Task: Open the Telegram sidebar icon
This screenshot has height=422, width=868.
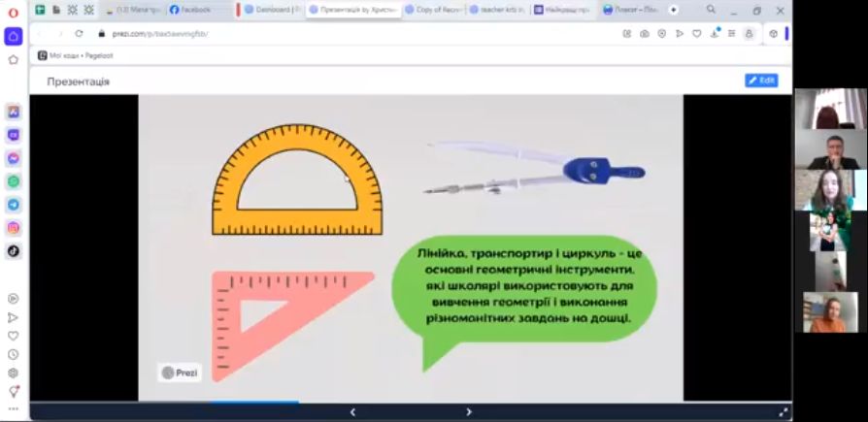Action: click(14, 205)
